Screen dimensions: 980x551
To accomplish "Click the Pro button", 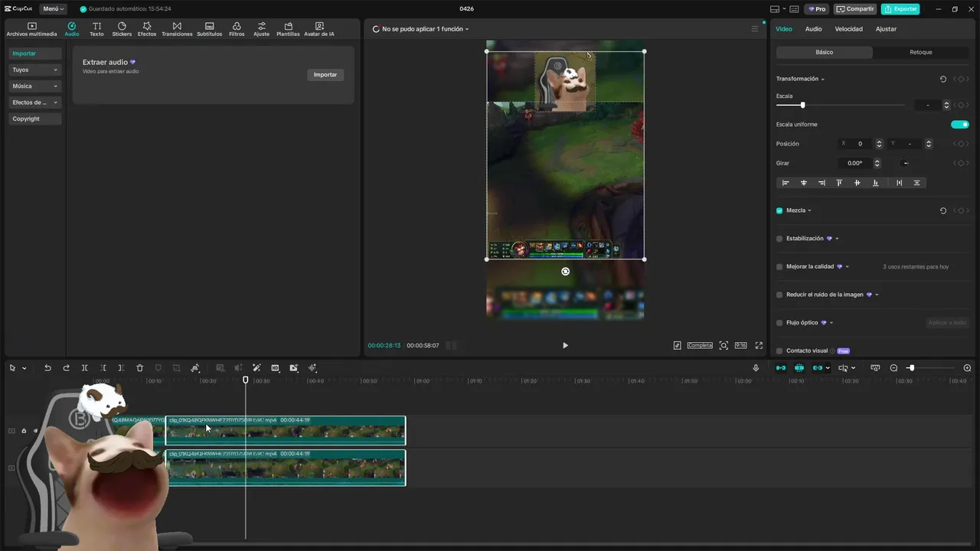I will [817, 9].
